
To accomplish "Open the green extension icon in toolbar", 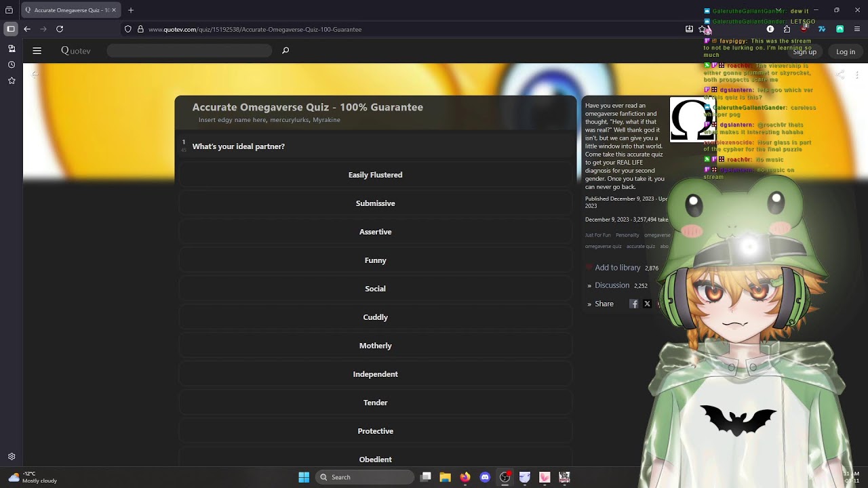I will pos(840,29).
